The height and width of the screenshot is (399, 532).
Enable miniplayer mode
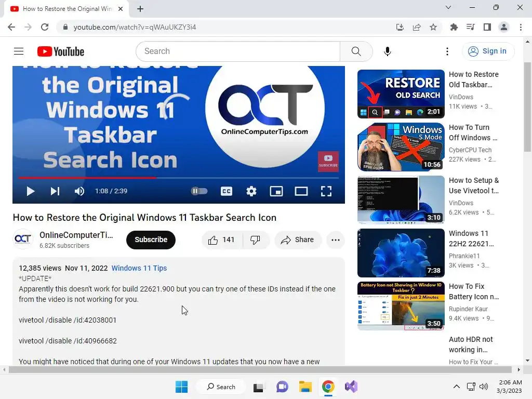(x=276, y=191)
